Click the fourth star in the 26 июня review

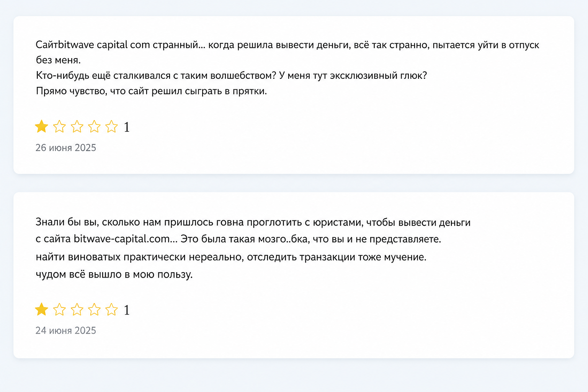94,126
